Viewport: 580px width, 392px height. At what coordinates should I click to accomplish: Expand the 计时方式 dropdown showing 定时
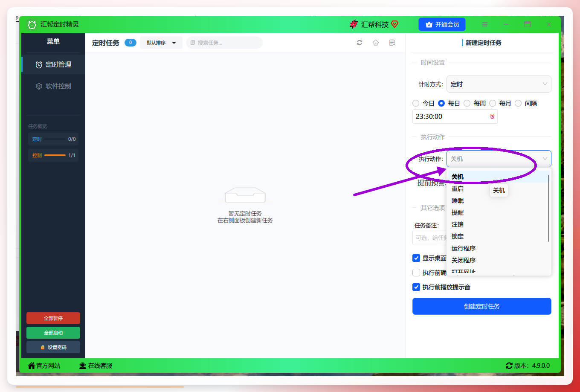(x=499, y=84)
